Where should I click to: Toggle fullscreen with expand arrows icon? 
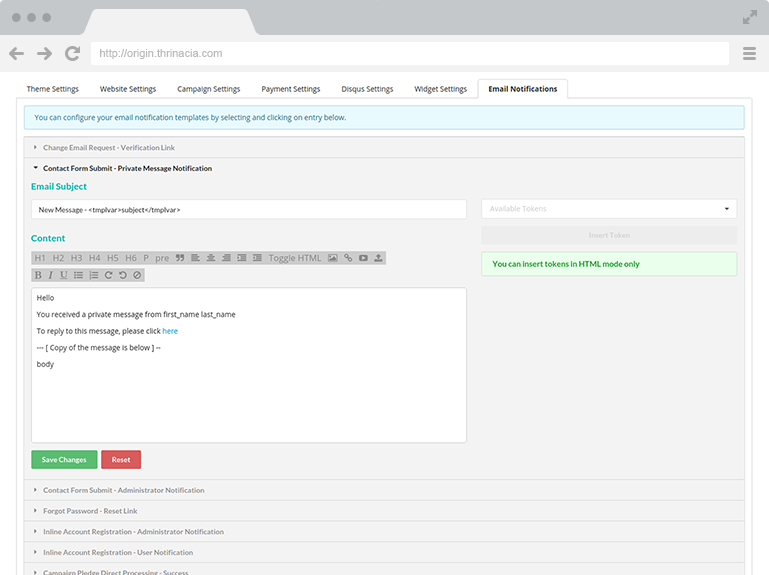pyautogui.click(x=749, y=17)
